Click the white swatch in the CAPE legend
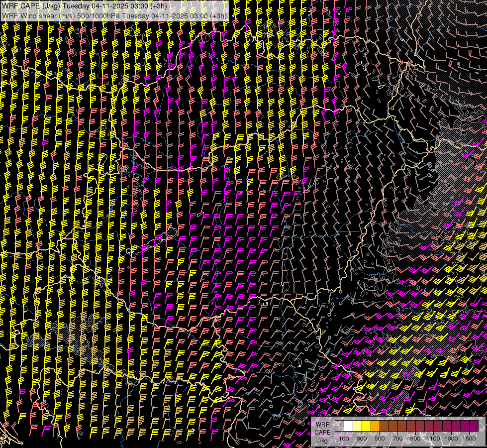Screen dimensions: 487x448 point(348,426)
